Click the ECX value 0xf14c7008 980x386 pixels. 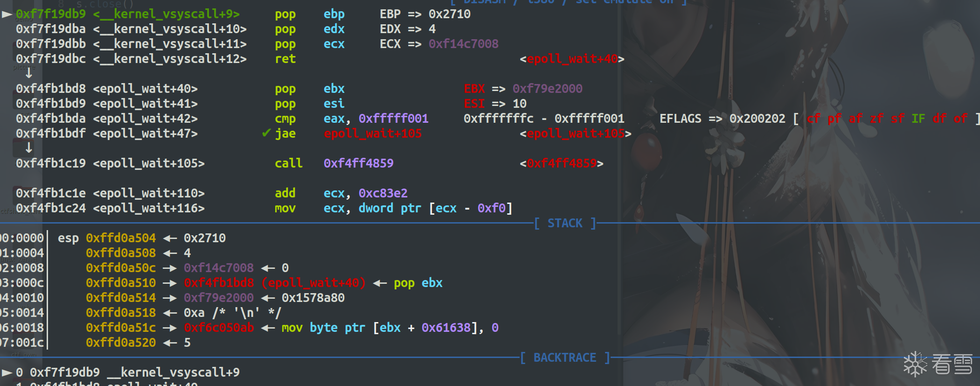tap(463, 44)
